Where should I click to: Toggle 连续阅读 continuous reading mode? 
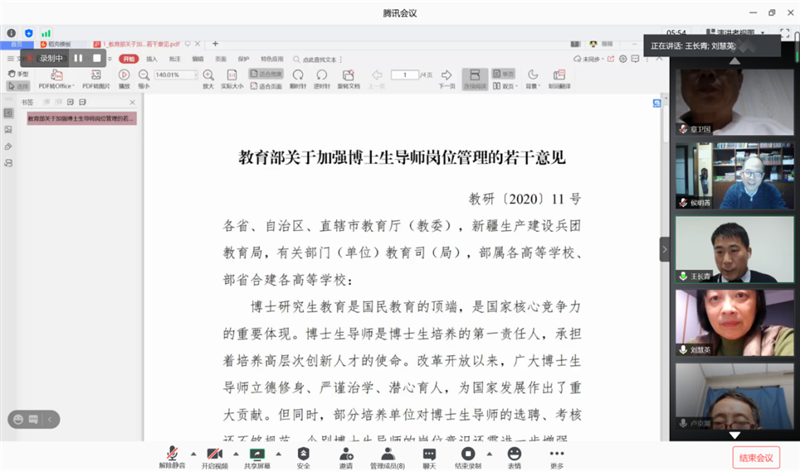(475, 80)
